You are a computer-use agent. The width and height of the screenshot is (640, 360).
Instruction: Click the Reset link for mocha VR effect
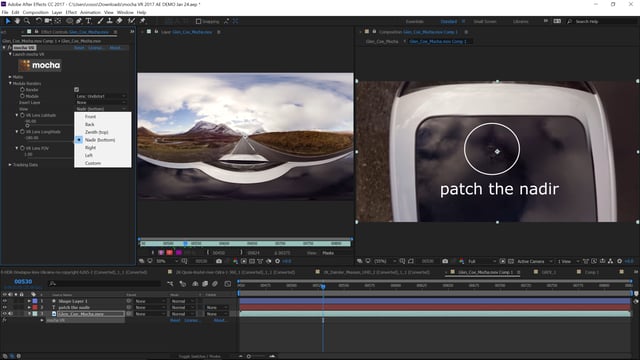[x=79, y=48]
